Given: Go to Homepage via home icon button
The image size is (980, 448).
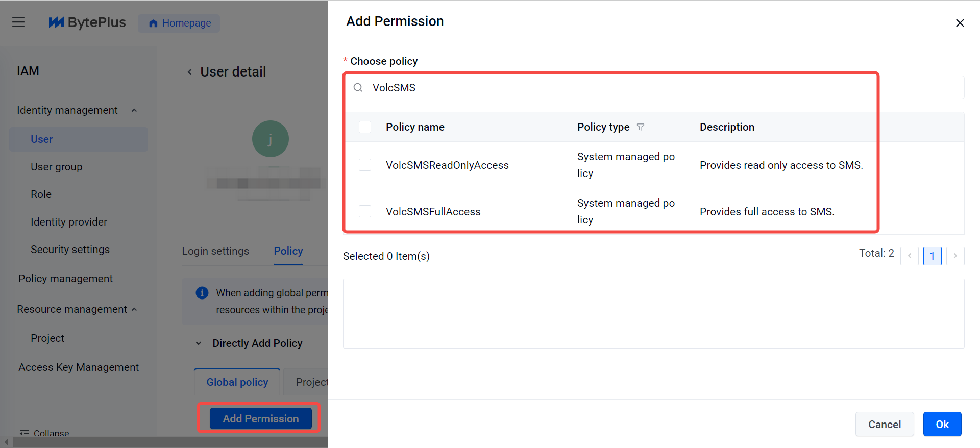Looking at the screenshot, I should pyautogui.click(x=179, y=23).
